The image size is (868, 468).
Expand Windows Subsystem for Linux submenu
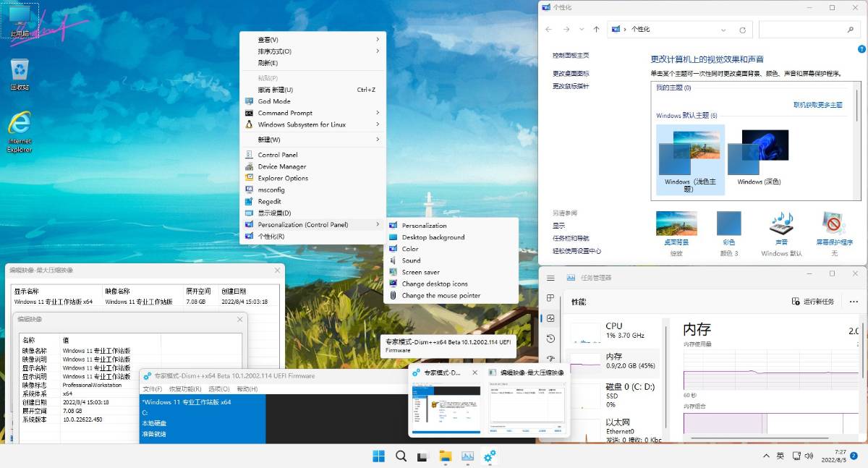312,124
